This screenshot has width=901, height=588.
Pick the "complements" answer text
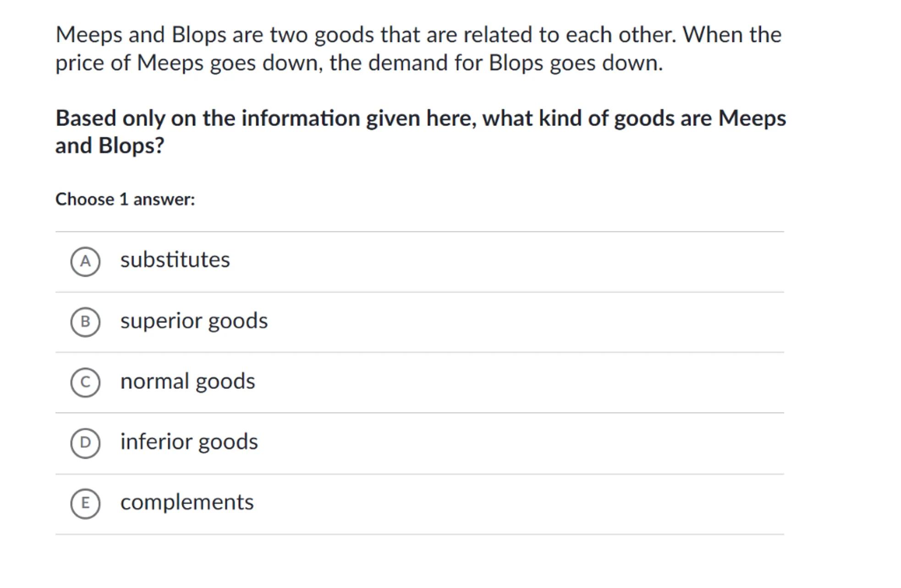[187, 502]
